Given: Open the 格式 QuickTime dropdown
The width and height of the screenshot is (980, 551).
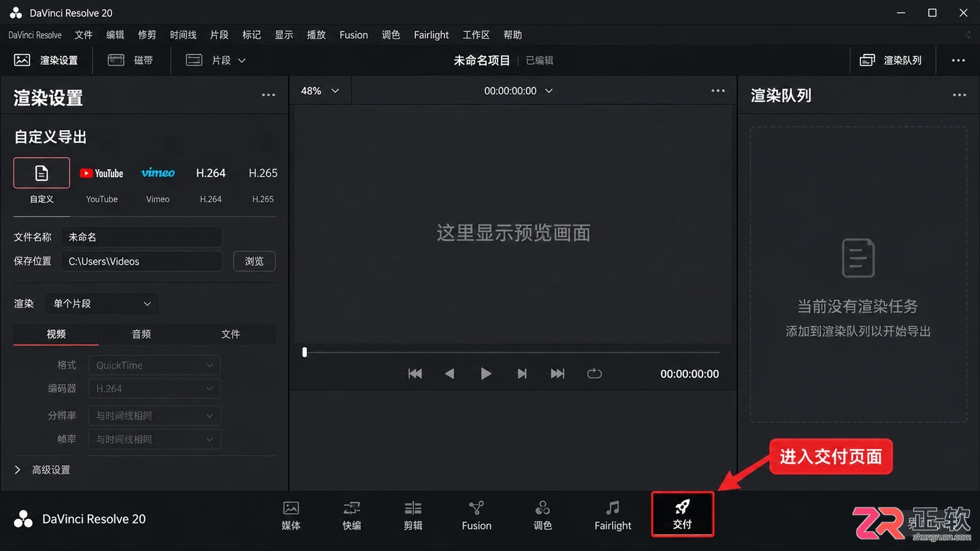Looking at the screenshot, I should [x=154, y=365].
